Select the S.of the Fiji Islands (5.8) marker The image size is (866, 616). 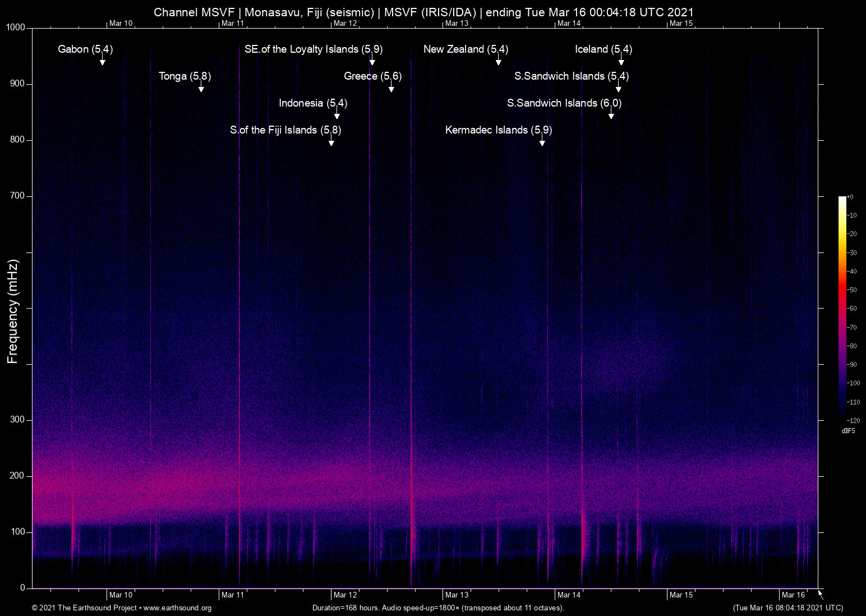286,130
